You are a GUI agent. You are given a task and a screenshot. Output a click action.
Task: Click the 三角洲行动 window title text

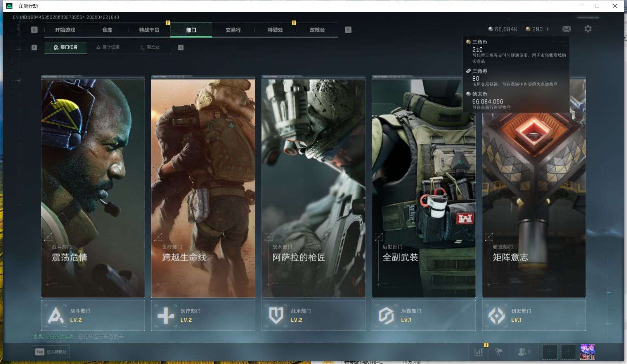[26, 6]
